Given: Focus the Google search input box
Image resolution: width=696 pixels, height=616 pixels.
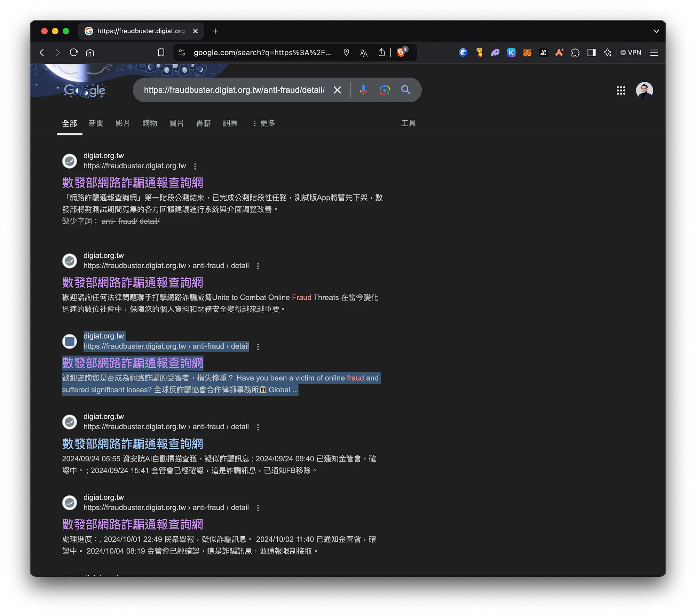Looking at the screenshot, I should 234,90.
